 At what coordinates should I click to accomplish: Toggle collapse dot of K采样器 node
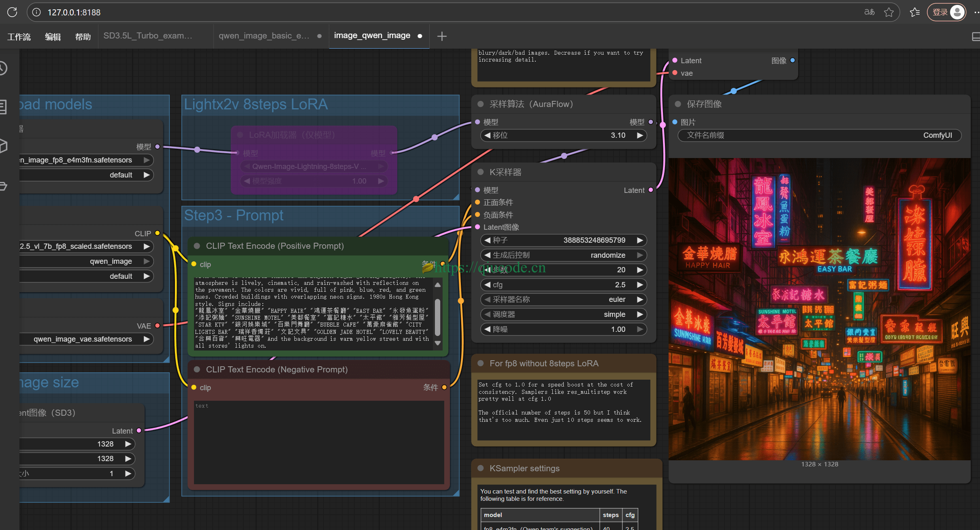[481, 172]
